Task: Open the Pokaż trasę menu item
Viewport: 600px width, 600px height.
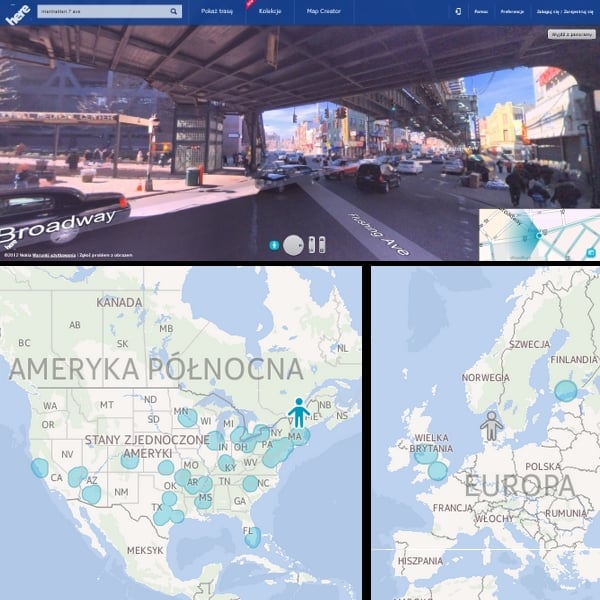Action: tap(217, 11)
